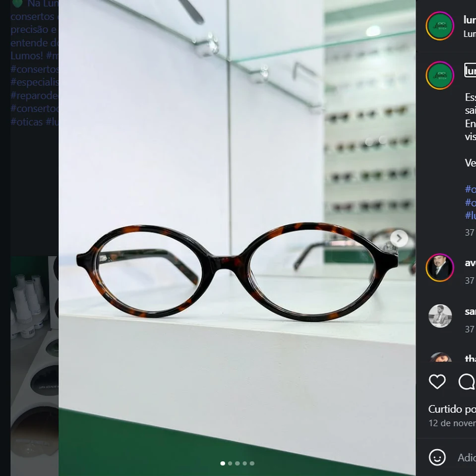Open the background post thumbnail with bottles
The image size is (476, 476).
[x=35, y=366]
